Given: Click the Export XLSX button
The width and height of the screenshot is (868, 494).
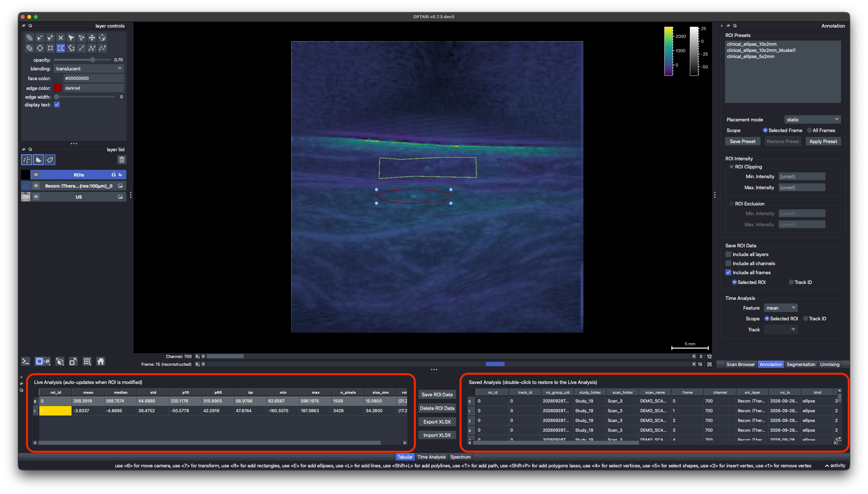Looking at the screenshot, I should (437, 422).
